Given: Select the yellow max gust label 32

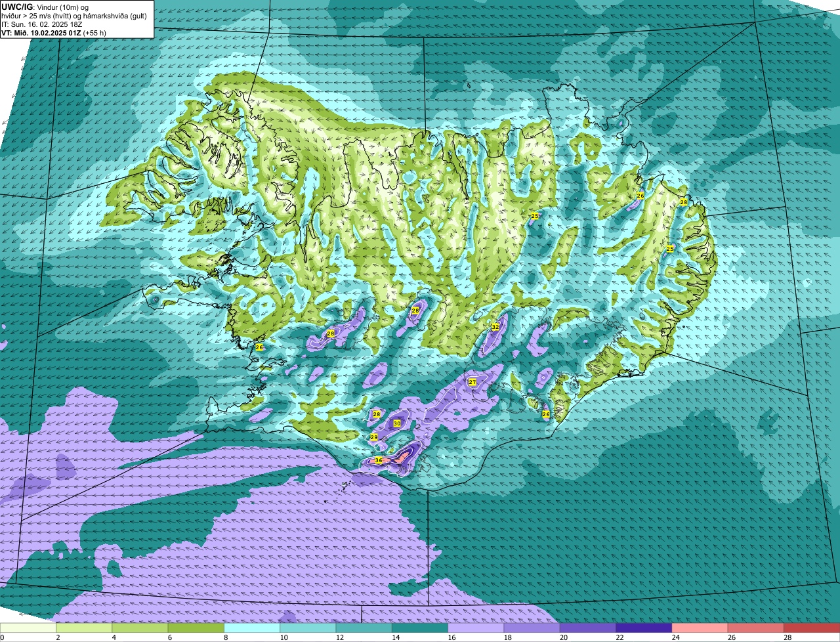Looking at the screenshot, I should tap(495, 326).
